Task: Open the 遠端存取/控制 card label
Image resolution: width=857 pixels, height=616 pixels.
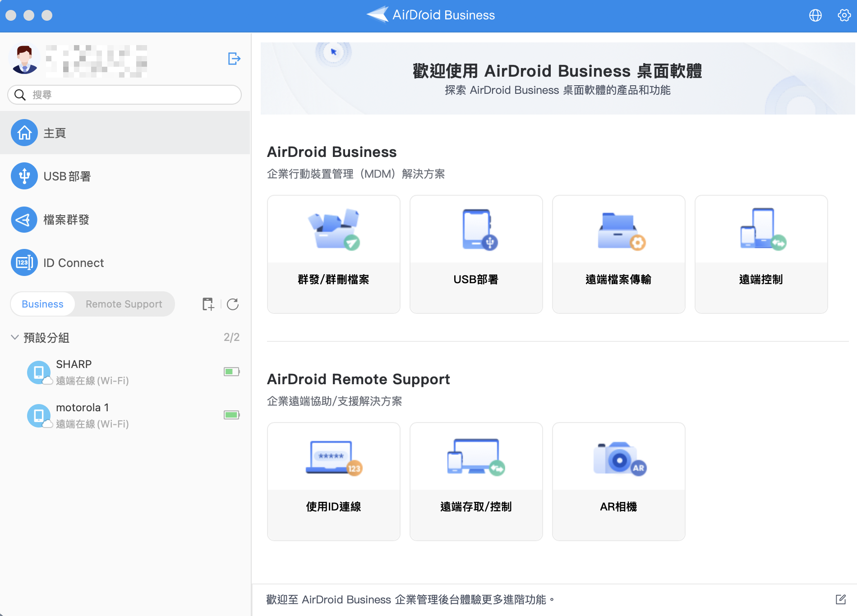Action: click(x=476, y=507)
